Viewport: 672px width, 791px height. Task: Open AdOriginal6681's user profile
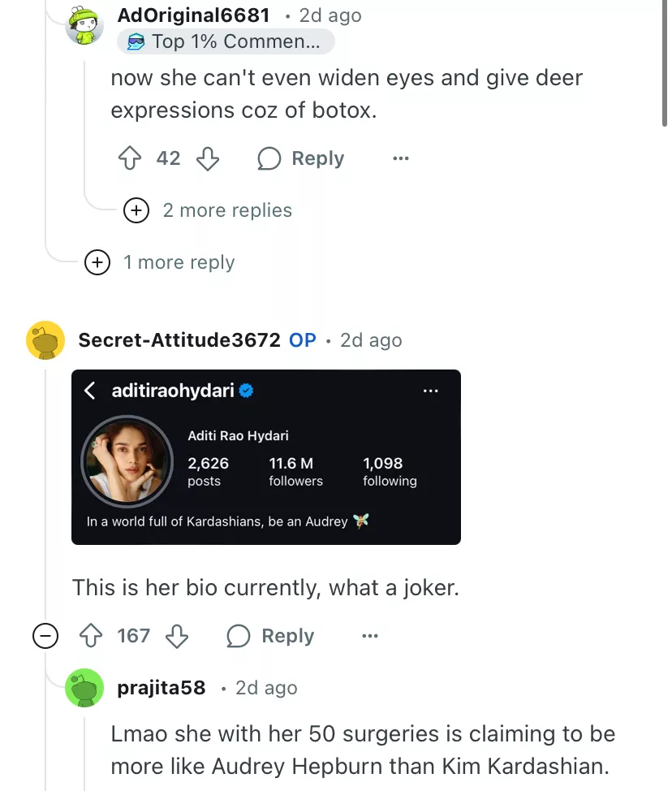point(193,15)
